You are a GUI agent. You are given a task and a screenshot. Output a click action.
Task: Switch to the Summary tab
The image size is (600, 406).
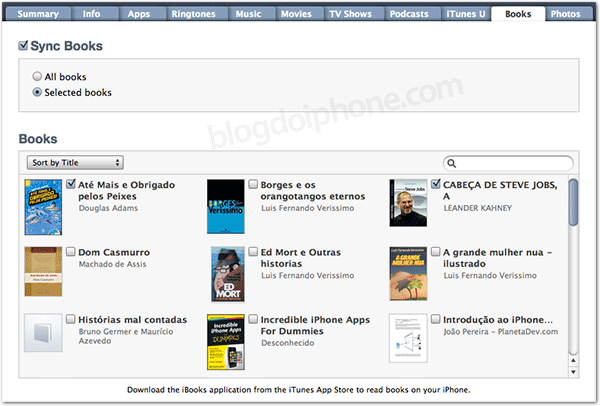(x=38, y=14)
